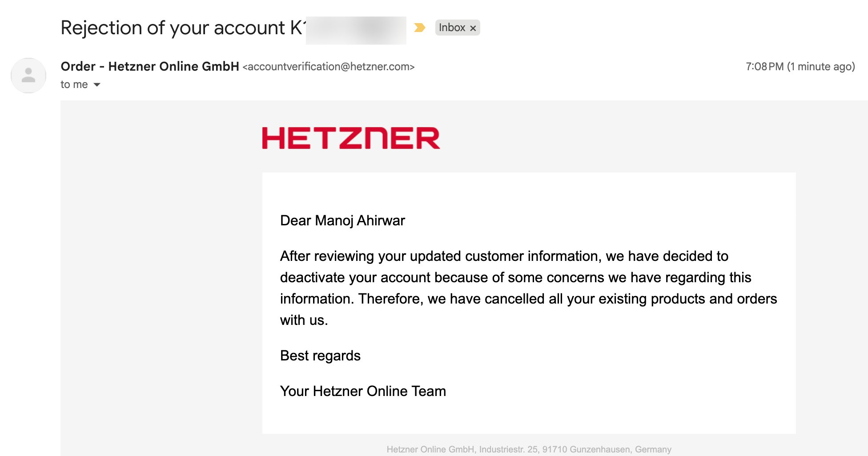Viewport: 868px width, 456px height.
Task: Remove the Inbox label with its x
Action: coord(473,28)
